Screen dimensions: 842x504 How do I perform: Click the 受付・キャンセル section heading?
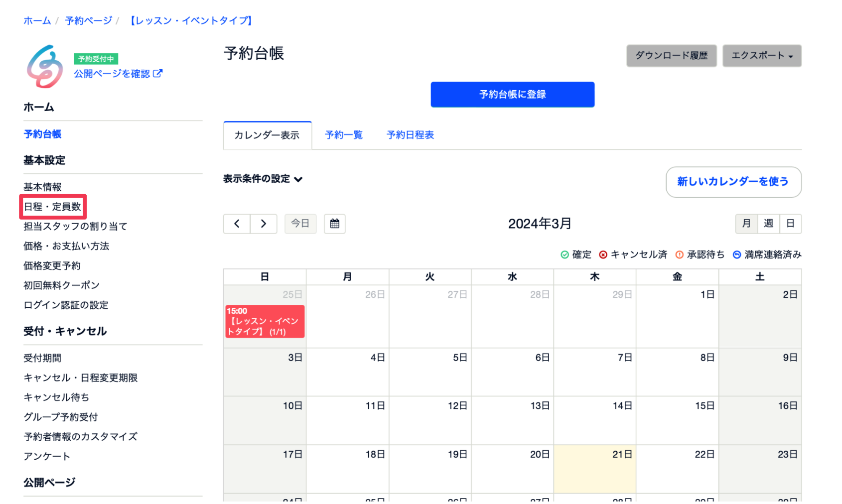click(65, 332)
